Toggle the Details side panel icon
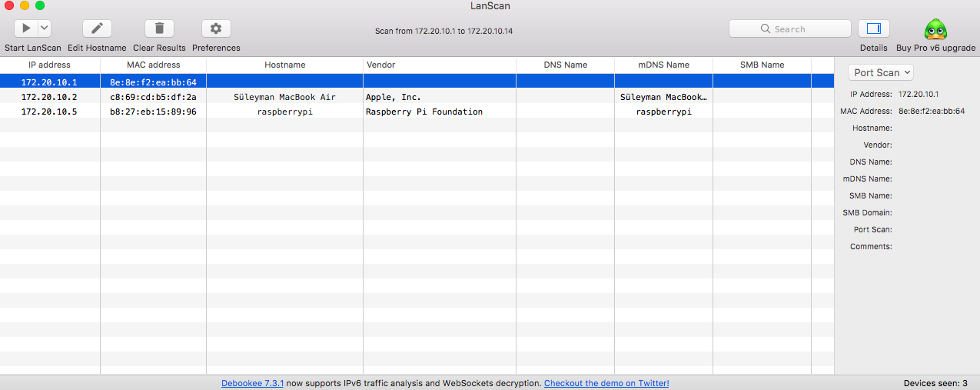 (x=873, y=28)
